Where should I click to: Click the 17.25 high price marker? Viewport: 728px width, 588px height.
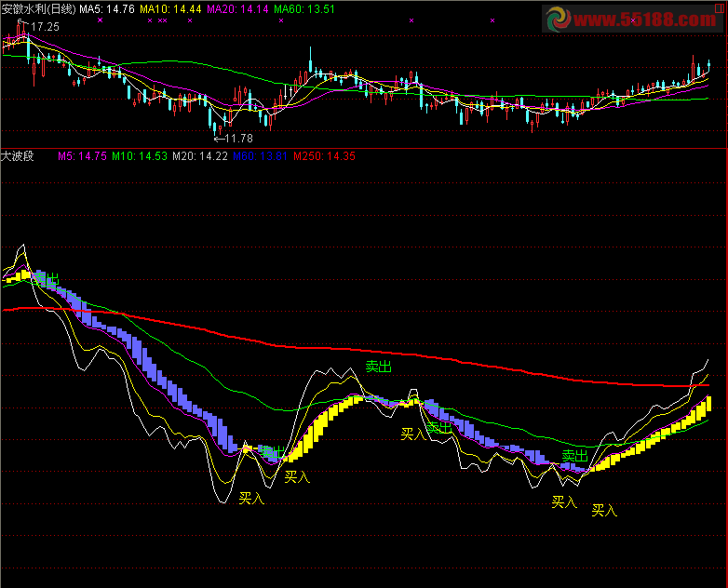tap(41, 26)
